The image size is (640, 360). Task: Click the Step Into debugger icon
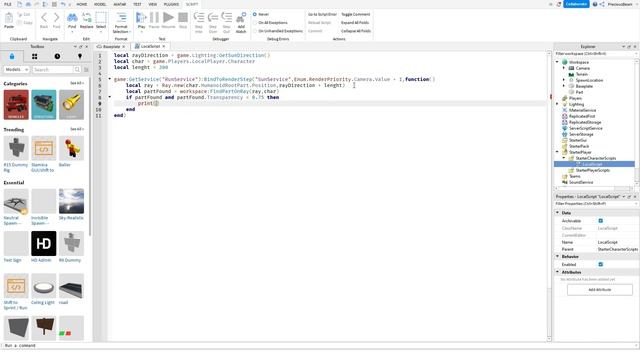point(199,18)
